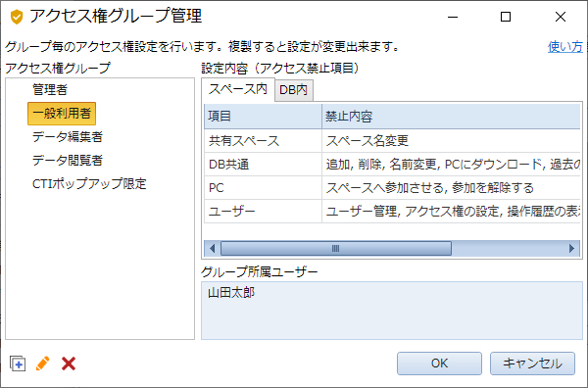This screenshot has height=388, width=588.
Task: Select the データ閲覧者 group
Action: click(68, 161)
